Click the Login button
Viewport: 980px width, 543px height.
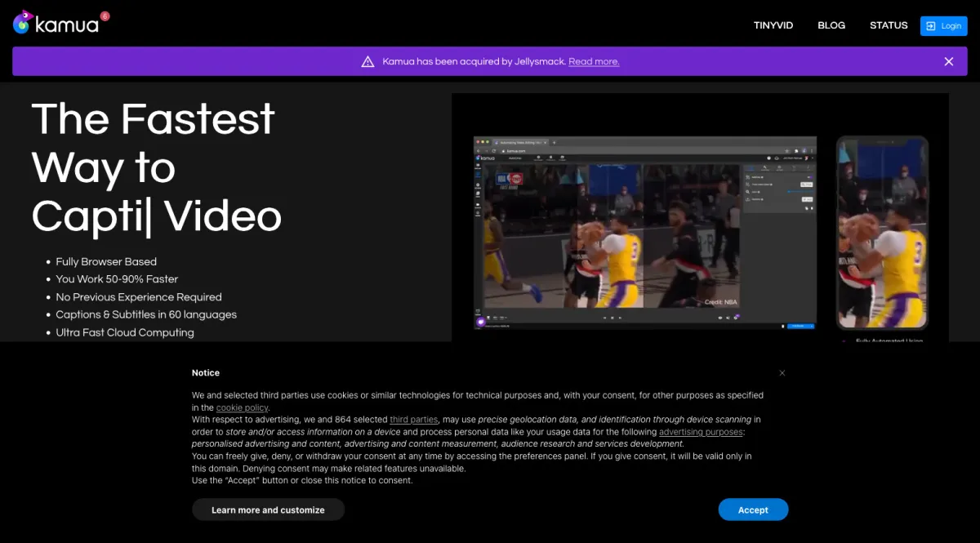943,26
